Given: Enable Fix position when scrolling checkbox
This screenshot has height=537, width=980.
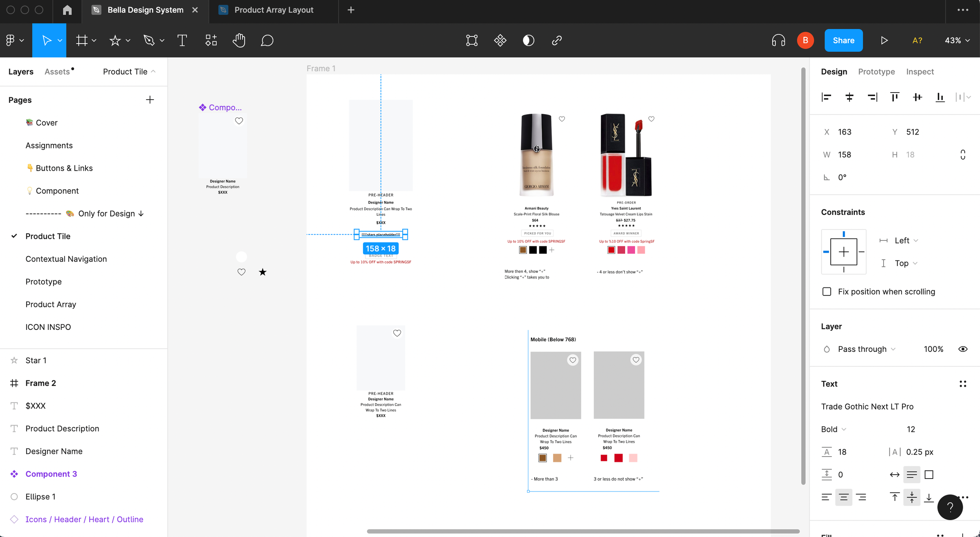Looking at the screenshot, I should tap(827, 291).
